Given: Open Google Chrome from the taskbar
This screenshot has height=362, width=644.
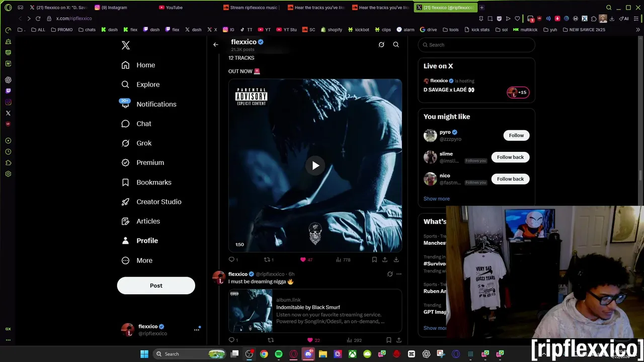Looking at the screenshot, I should [264, 354].
